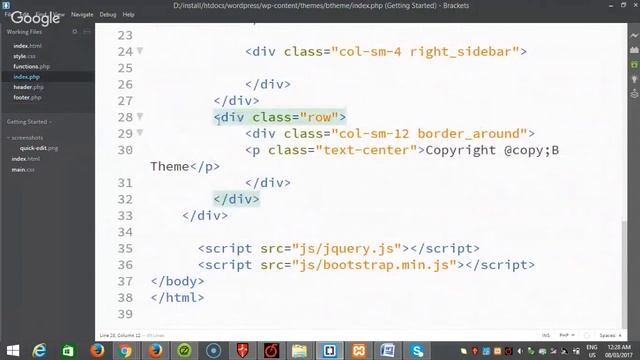This screenshot has height=360, width=640.
Task: Select index.html in Working Files
Action: click(27, 46)
